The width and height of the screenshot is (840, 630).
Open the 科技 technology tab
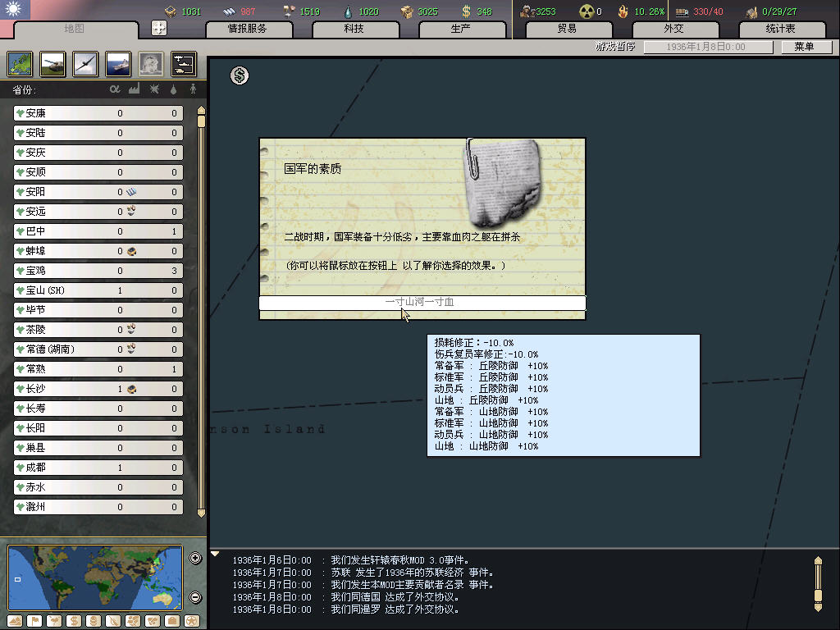click(354, 29)
